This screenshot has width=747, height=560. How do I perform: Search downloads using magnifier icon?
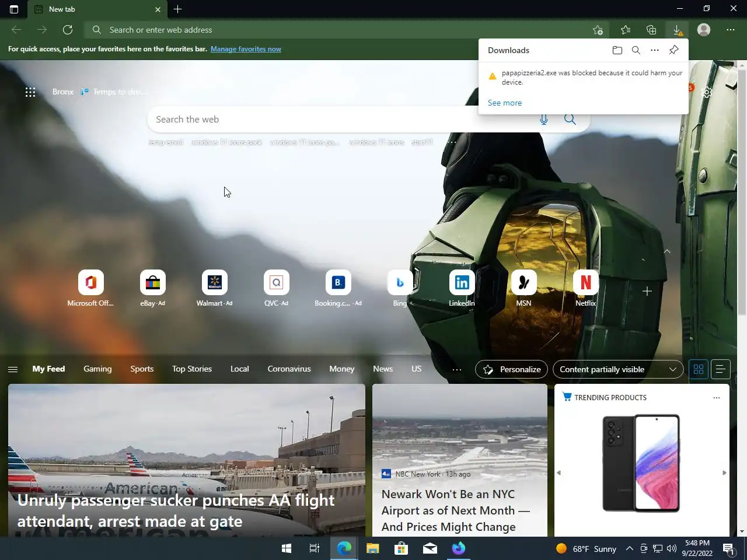[636, 50]
